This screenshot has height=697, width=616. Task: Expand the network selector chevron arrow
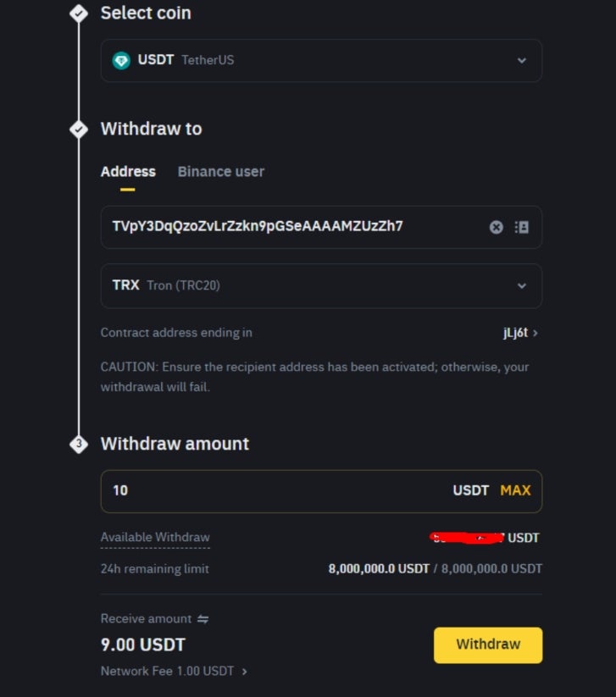point(522,285)
